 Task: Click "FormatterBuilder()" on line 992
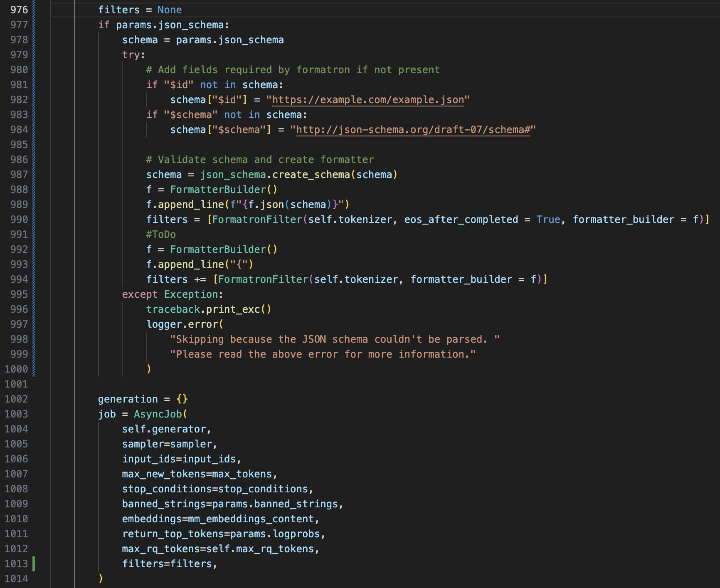pos(224,250)
